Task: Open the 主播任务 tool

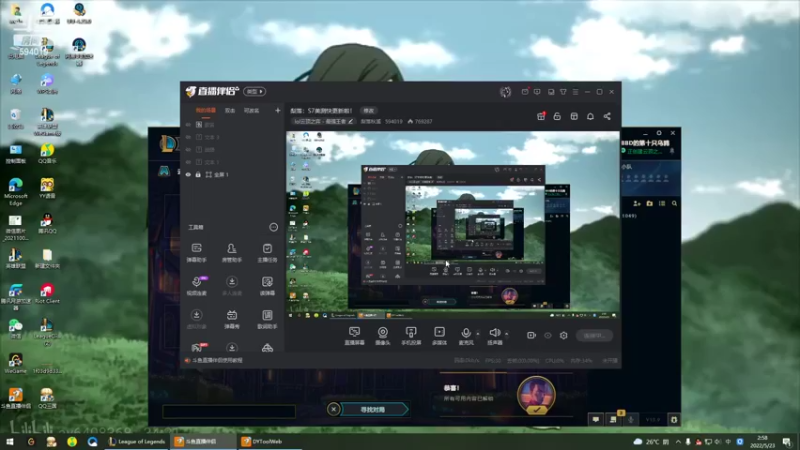Action: pos(267,253)
